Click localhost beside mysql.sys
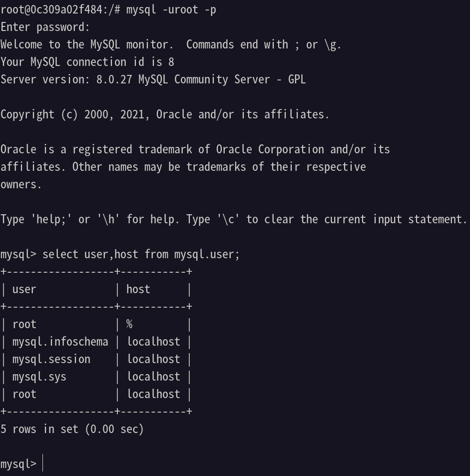Image resolution: width=470 pixels, height=476 pixels. (153, 377)
